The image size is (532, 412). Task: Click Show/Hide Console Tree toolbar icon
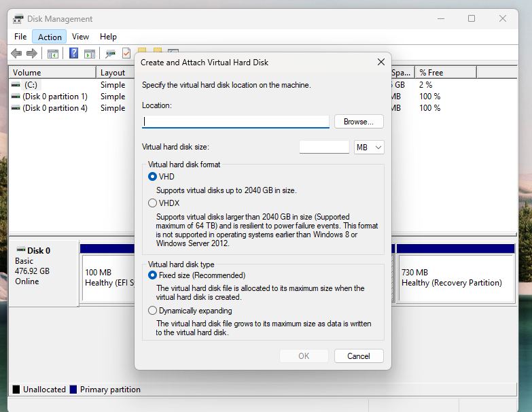[x=52, y=54]
